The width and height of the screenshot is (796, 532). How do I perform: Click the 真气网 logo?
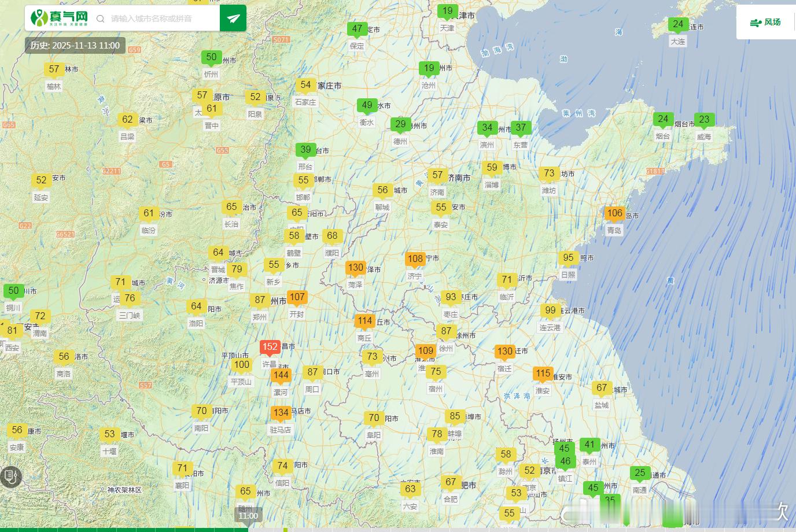[60, 18]
